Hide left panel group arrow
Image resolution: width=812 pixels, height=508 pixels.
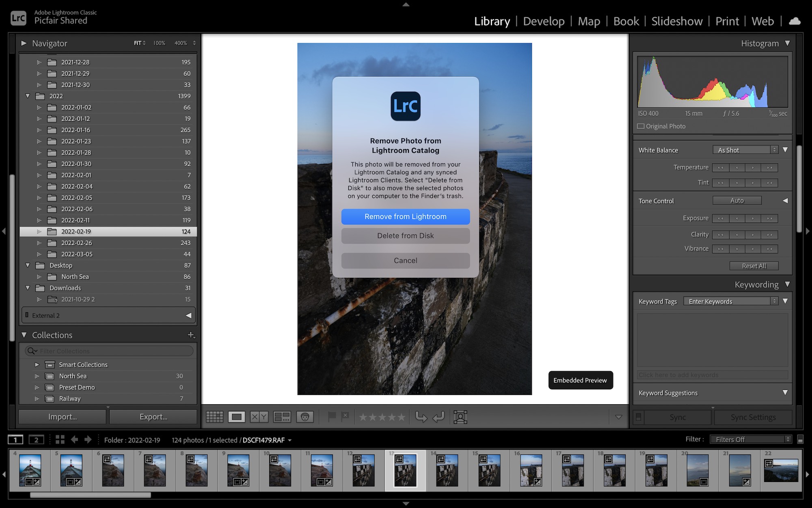[x=4, y=231]
